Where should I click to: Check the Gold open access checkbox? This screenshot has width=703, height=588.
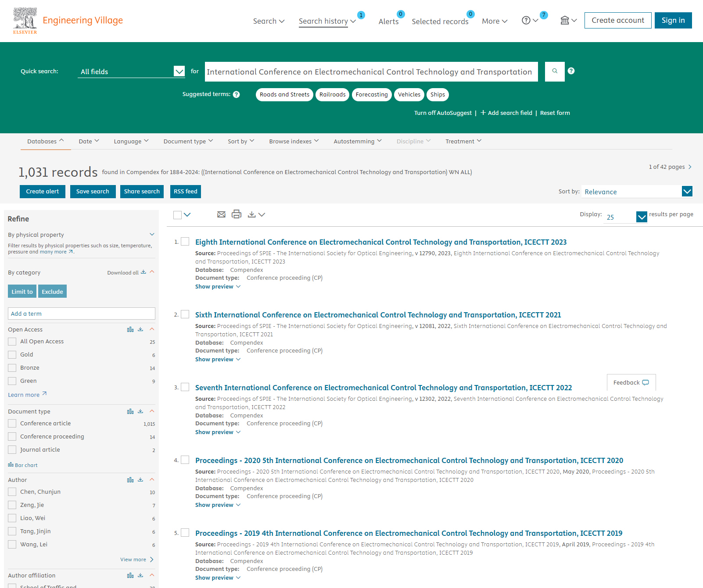point(12,355)
